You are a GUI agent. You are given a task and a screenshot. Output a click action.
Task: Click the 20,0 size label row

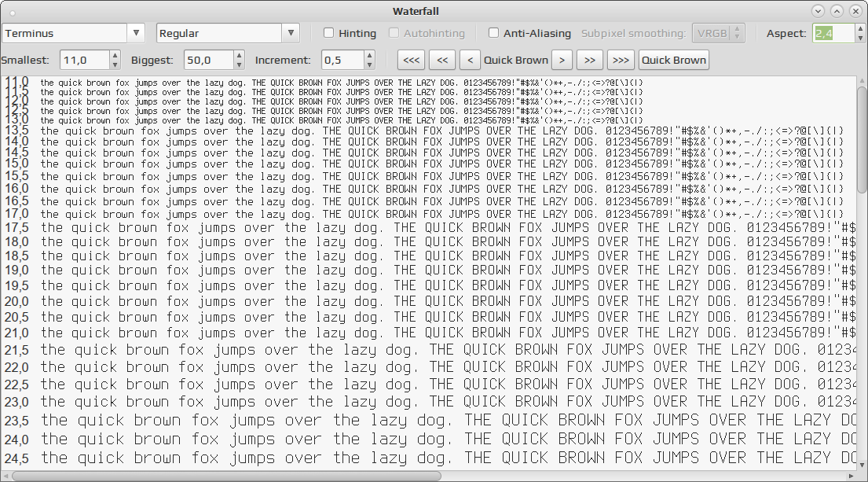click(x=16, y=302)
